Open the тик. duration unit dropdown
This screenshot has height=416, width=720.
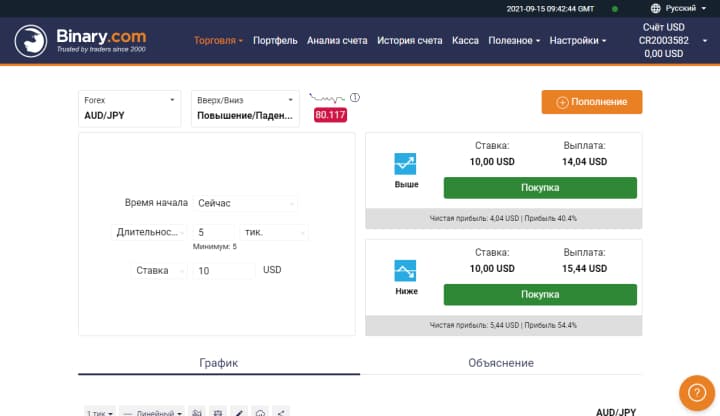[x=274, y=232]
